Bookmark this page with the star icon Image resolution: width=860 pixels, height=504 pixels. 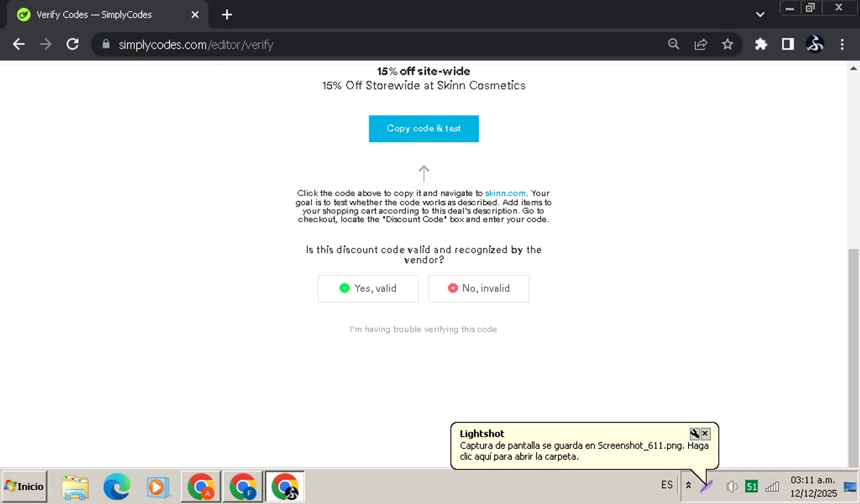(728, 44)
